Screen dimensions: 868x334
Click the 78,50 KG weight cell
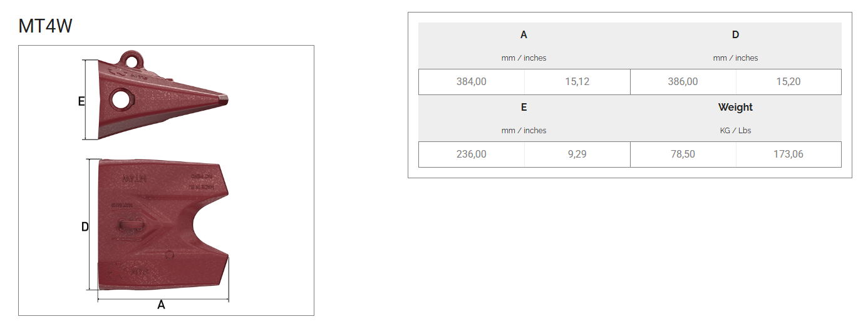click(683, 154)
